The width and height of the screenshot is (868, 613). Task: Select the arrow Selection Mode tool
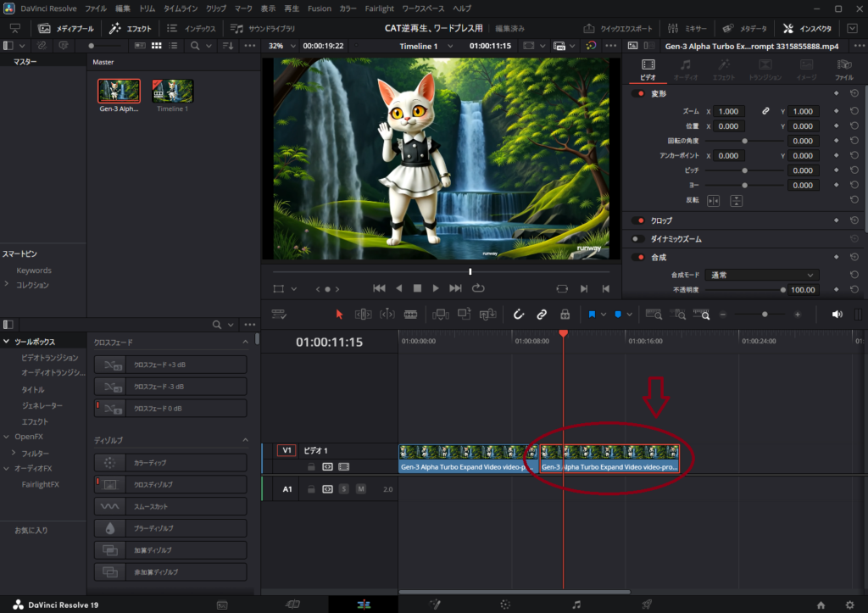pos(339,314)
